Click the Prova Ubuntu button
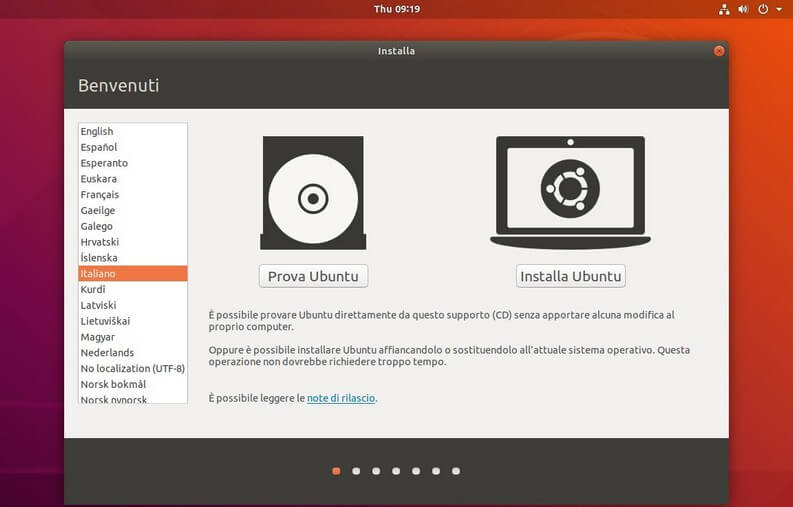793x507 pixels. tap(313, 276)
